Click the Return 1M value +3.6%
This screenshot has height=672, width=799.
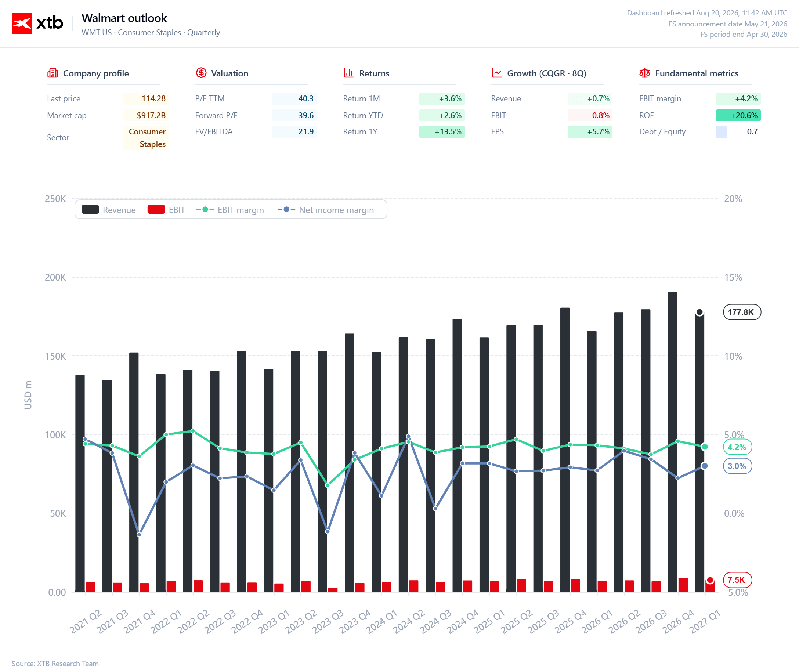442,99
